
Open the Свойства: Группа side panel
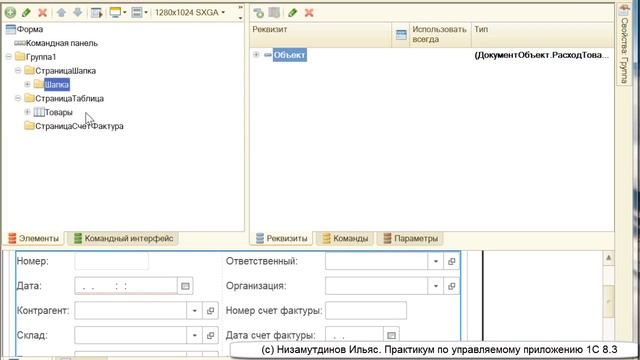coord(624,44)
